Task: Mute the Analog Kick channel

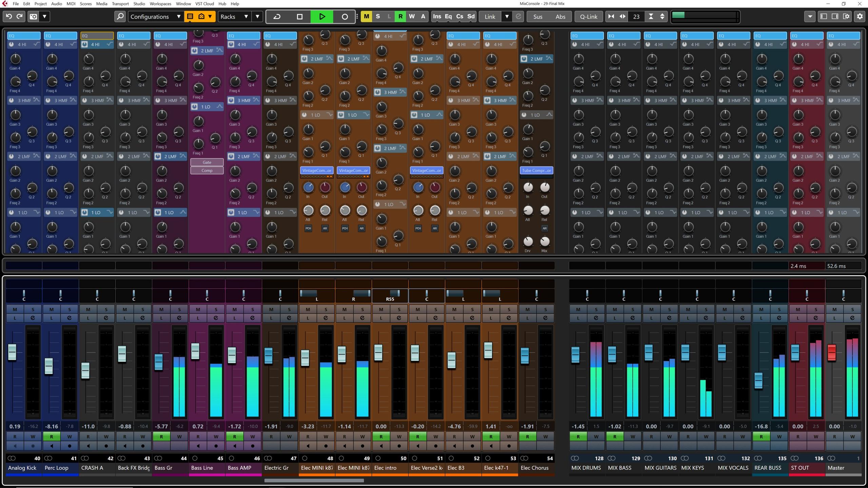Action: 15,309
